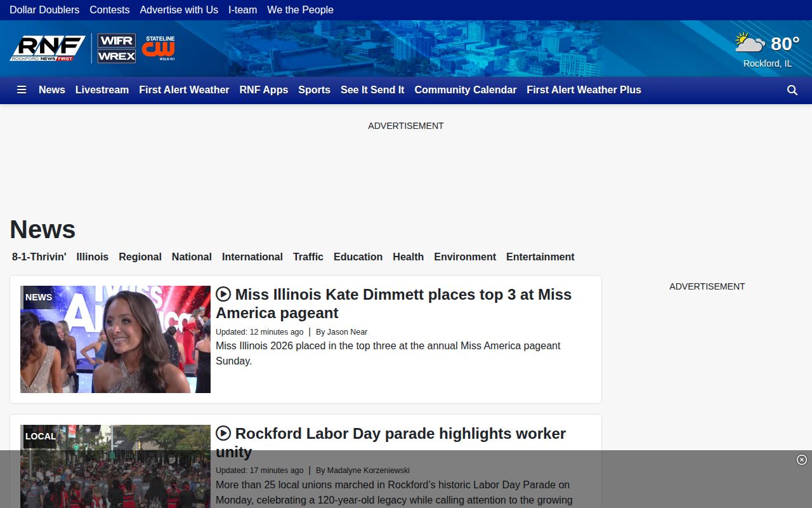Screen dimensions: 812x508
Task: Open the hamburger menu icon
Action: pyautogui.click(x=22, y=90)
